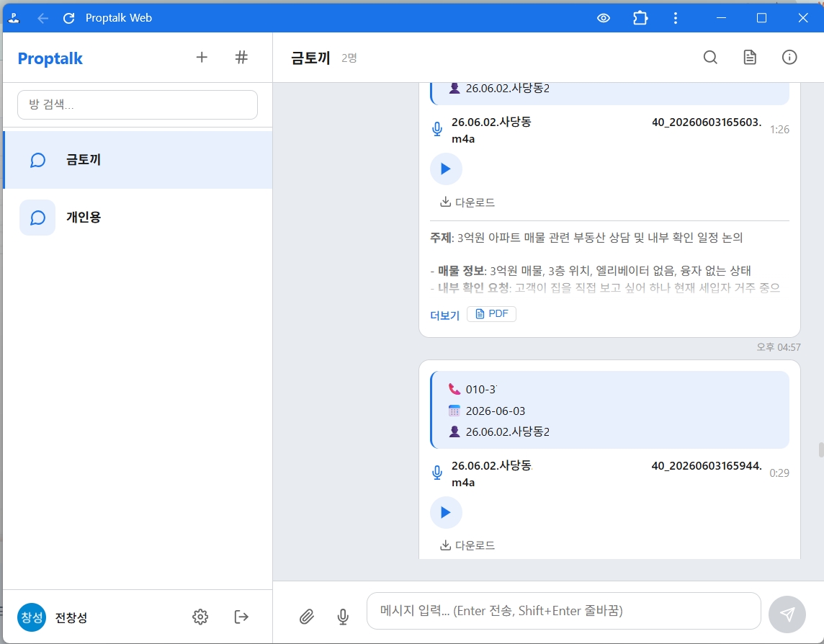Open the document list icon in the chat header
The width and height of the screenshot is (824, 644).
tap(750, 58)
